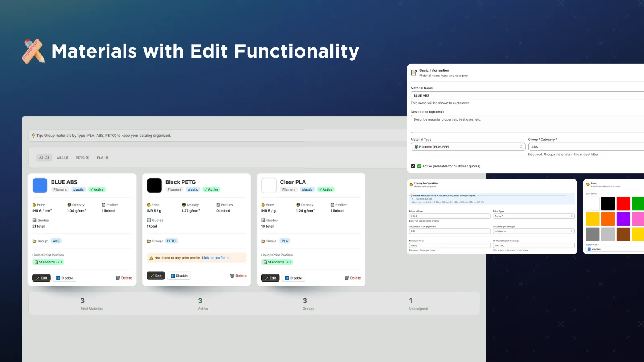Open the Material Type dropdown showing Filament FDM/FFF
Image resolution: width=644 pixels, height=362 pixels.
pyautogui.click(x=468, y=147)
